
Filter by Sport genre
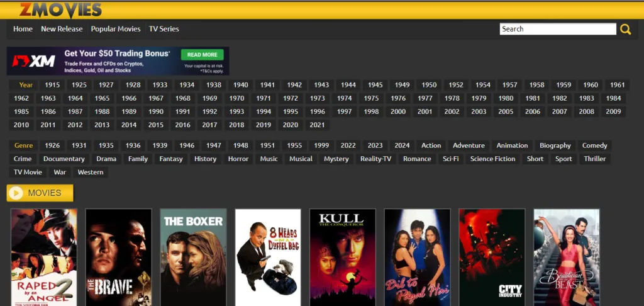(x=563, y=159)
